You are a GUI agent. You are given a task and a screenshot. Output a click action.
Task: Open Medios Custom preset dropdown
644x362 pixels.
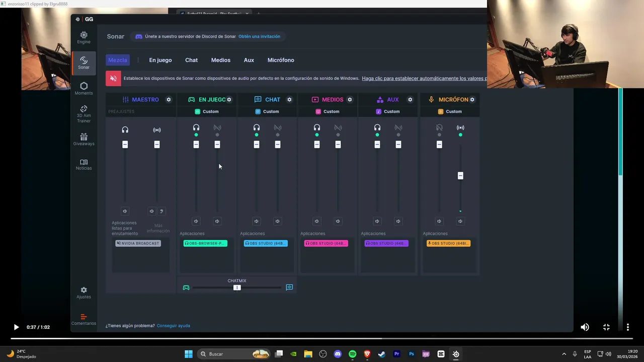[328, 112]
